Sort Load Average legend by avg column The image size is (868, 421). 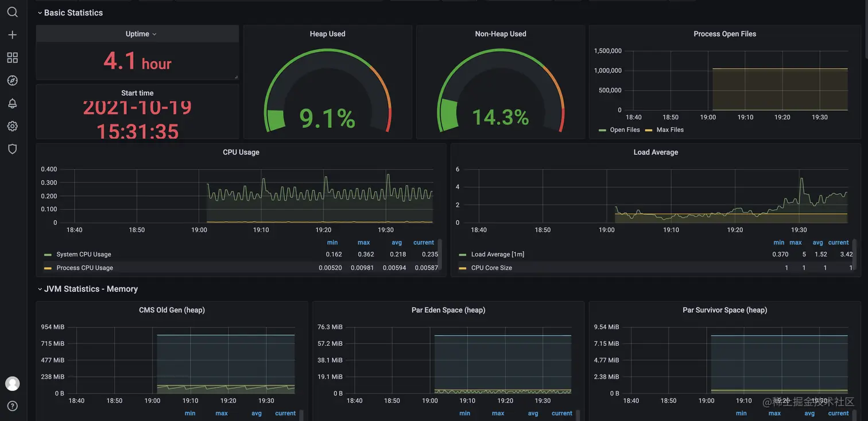pos(818,243)
